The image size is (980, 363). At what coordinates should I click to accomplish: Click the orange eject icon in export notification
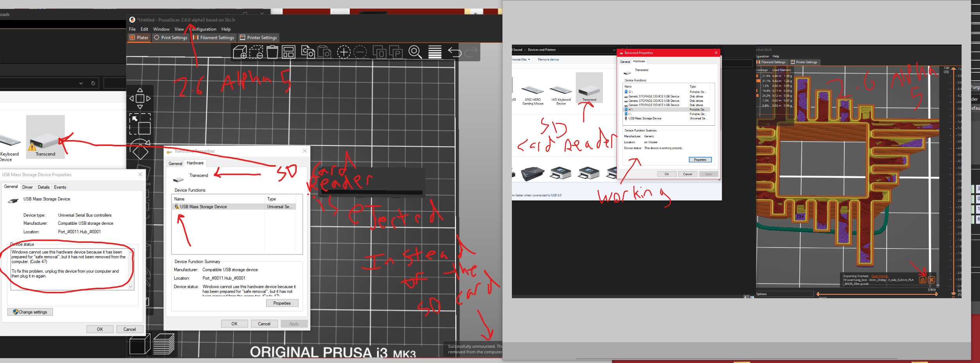point(923,280)
